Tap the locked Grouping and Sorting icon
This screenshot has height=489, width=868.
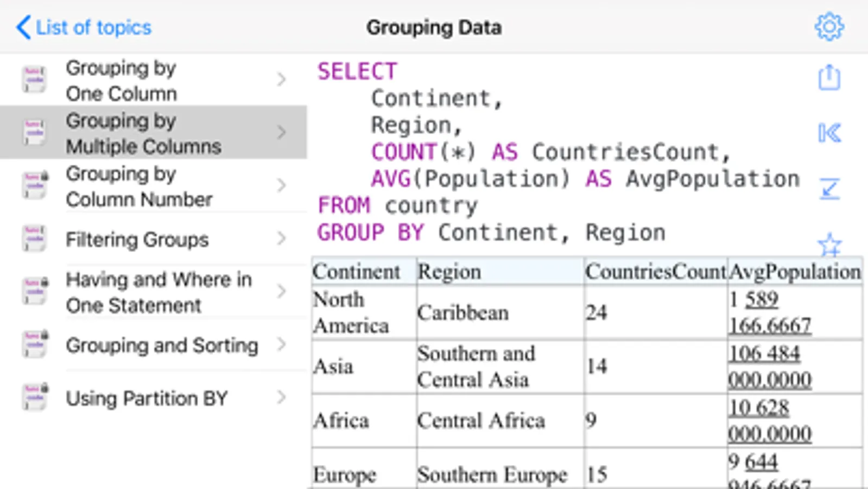[x=35, y=344]
